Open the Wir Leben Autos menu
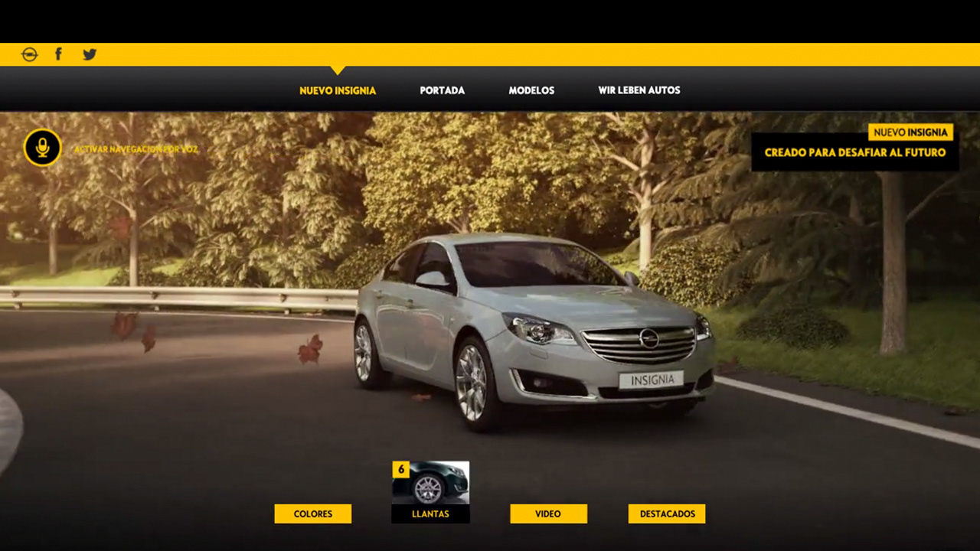980x551 pixels. pos(639,90)
